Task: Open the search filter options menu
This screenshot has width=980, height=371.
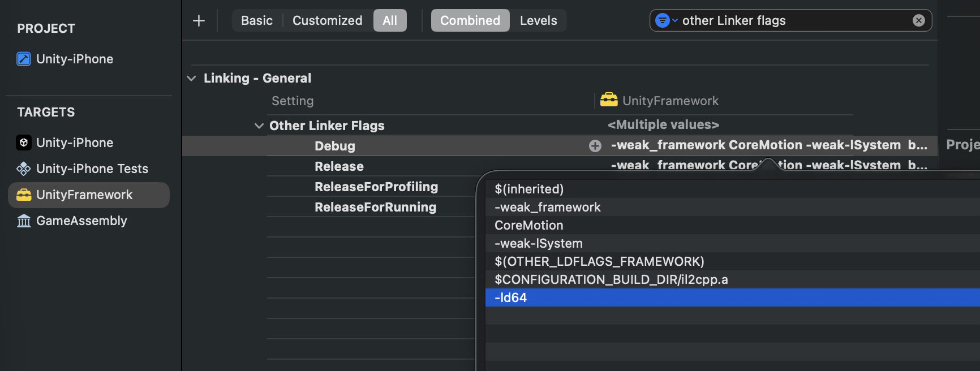Action: click(665, 20)
